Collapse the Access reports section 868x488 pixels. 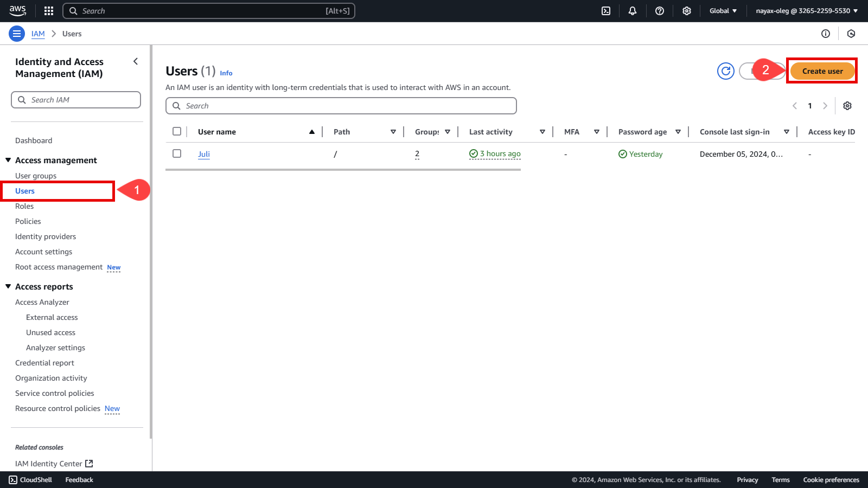tap(8, 286)
